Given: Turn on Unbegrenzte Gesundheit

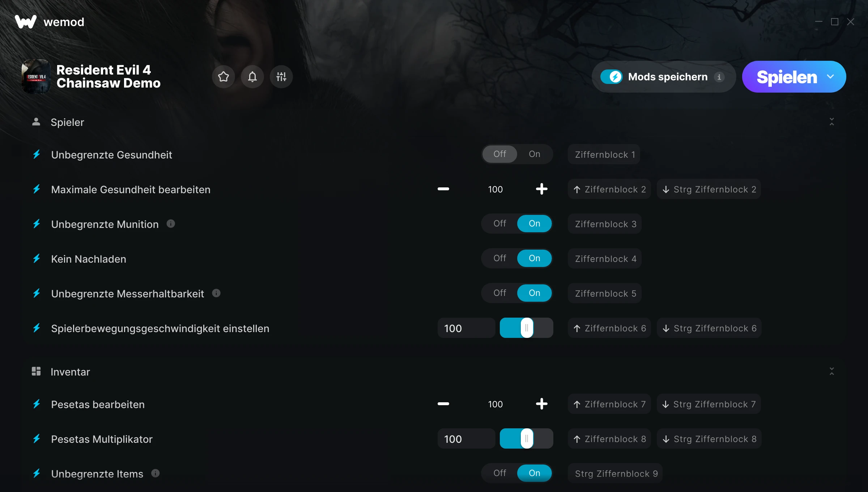Looking at the screenshot, I should tap(535, 154).
